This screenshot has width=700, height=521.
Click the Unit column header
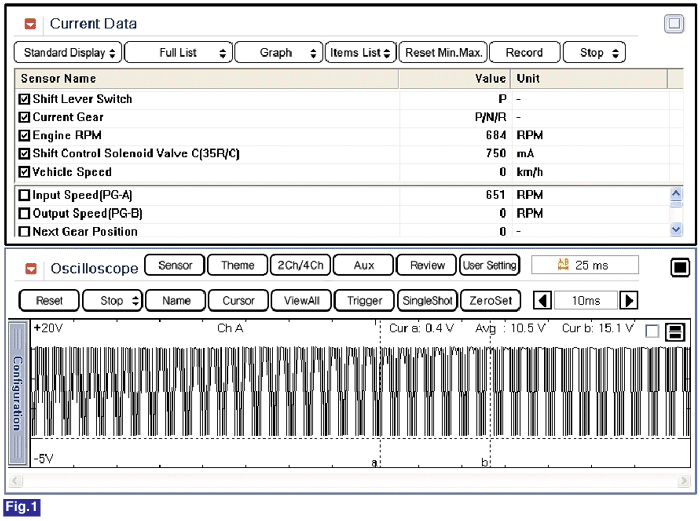[589, 79]
